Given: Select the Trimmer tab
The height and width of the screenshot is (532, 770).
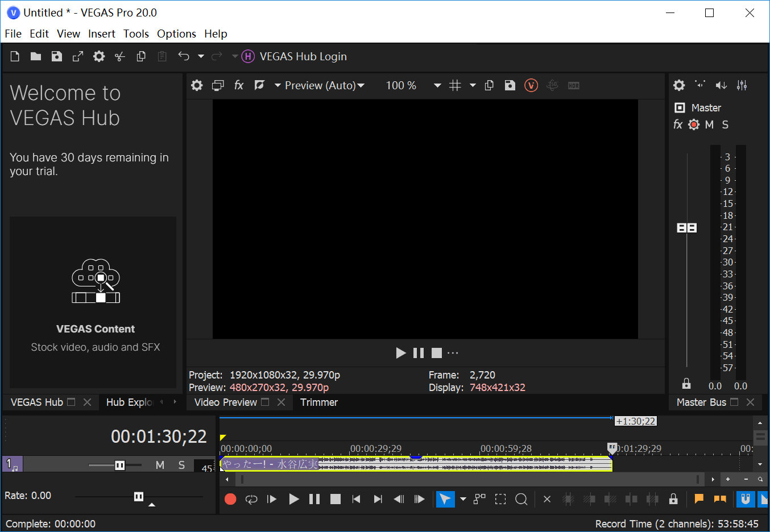Looking at the screenshot, I should pos(319,402).
